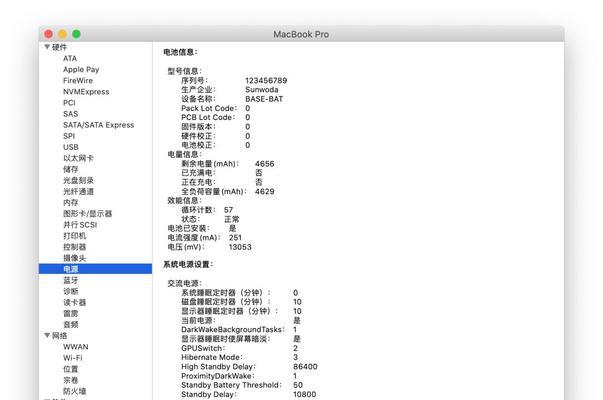Click Hibernate Mode label
This screenshot has width=603, height=400.
click(x=212, y=357)
